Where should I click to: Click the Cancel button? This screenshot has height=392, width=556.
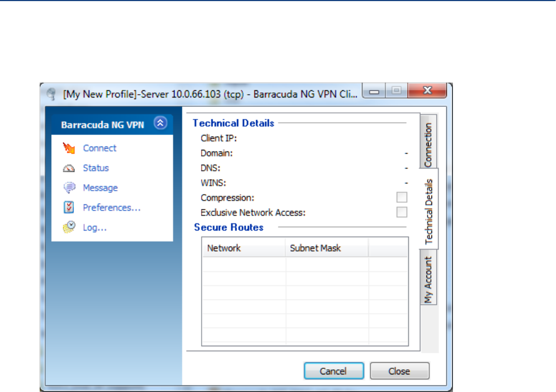(x=334, y=371)
